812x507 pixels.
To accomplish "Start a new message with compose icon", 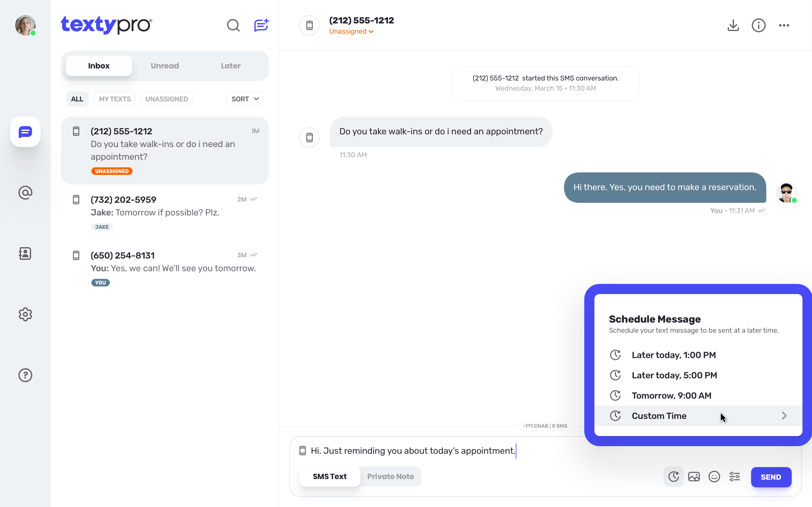I will (x=261, y=25).
